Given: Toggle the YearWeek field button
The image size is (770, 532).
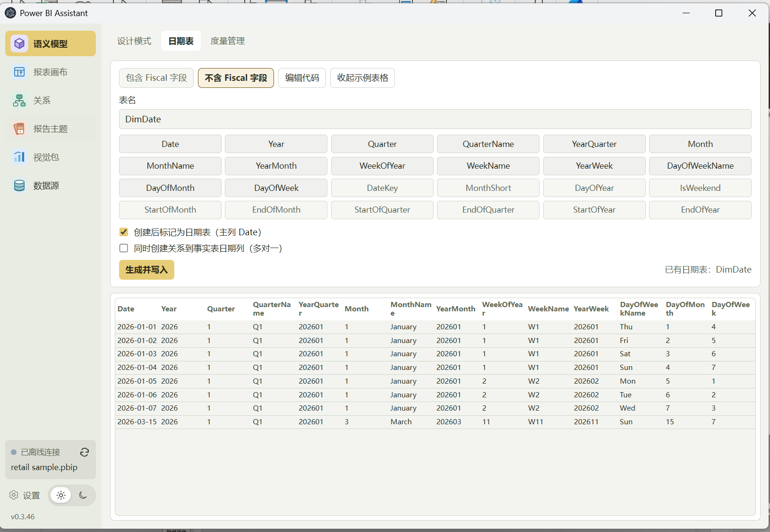Looking at the screenshot, I should [594, 166].
